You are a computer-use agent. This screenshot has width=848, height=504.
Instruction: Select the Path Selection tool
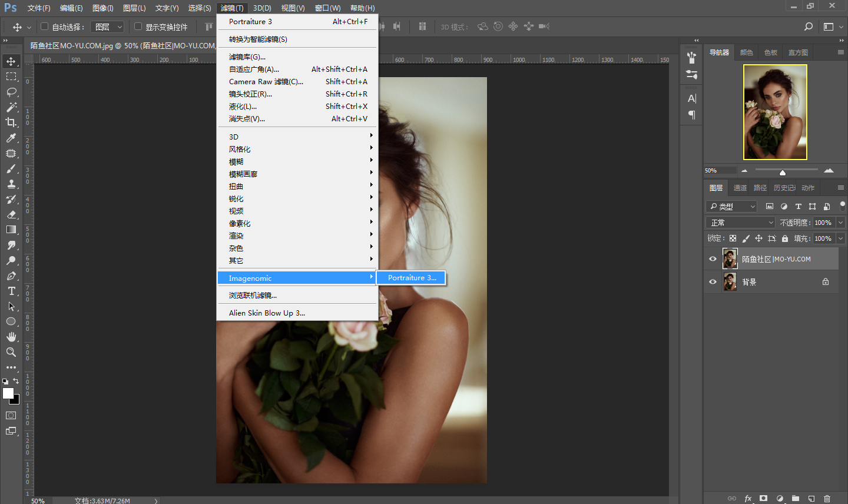coord(11,306)
